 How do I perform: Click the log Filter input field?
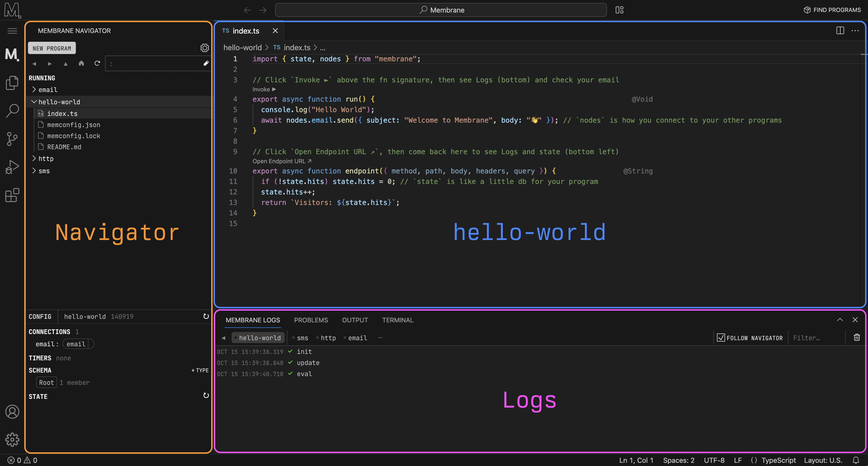click(x=816, y=338)
